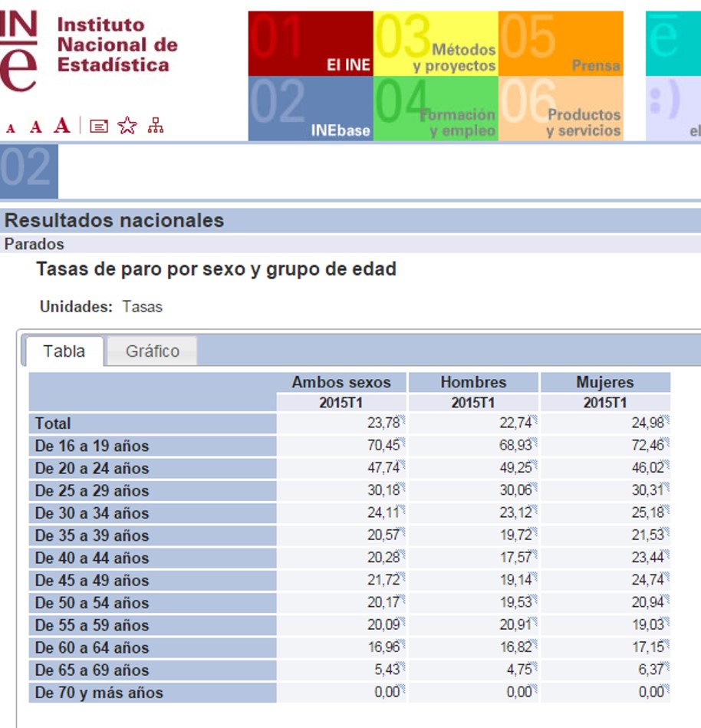Click the INE logo

coord(18,51)
